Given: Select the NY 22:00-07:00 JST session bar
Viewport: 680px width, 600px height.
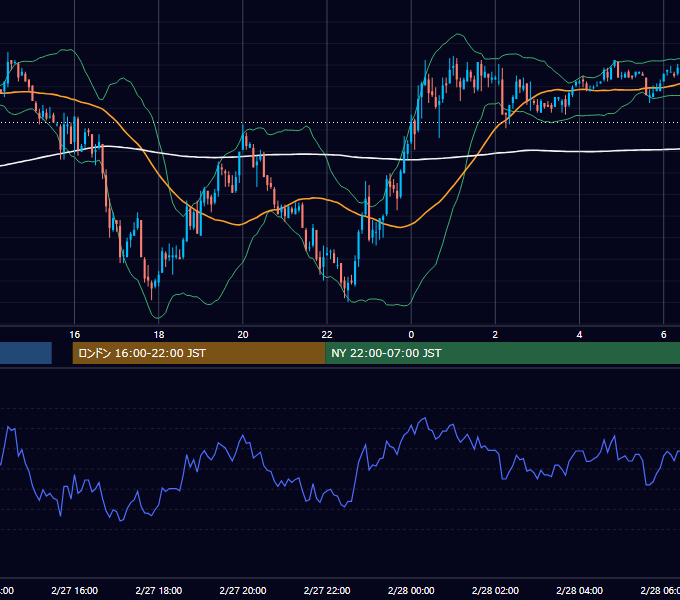Looking at the screenshot, I should pyautogui.click(x=502, y=353).
